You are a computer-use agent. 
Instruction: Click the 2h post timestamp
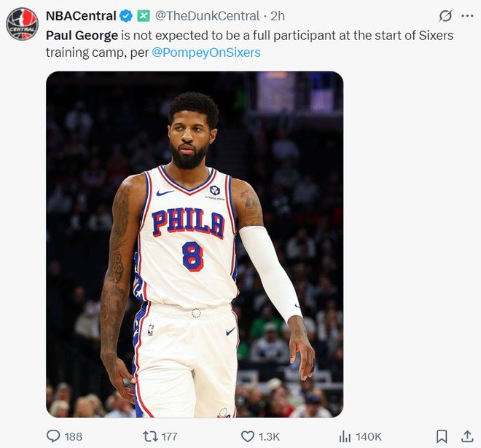277,16
